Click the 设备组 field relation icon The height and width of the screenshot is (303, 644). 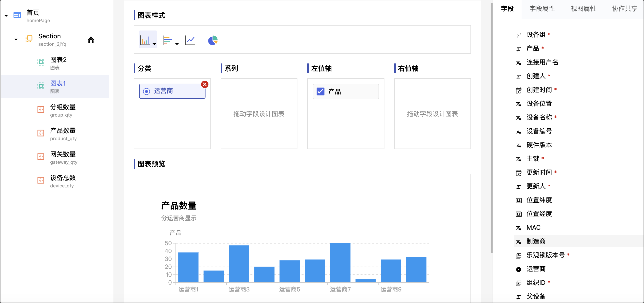tap(518, 35)
